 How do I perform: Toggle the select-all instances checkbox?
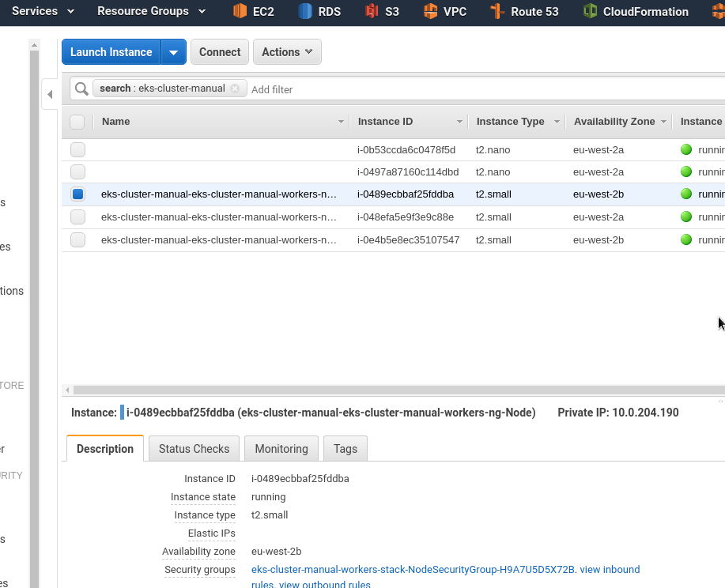77,122
